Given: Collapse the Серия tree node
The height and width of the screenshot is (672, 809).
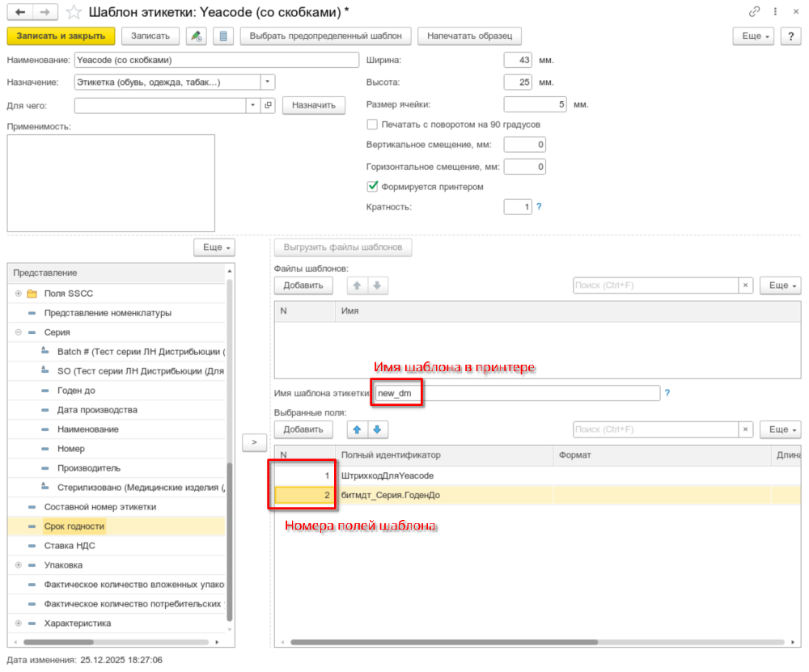Looking at the screenshot, I should tap(18, 332).
